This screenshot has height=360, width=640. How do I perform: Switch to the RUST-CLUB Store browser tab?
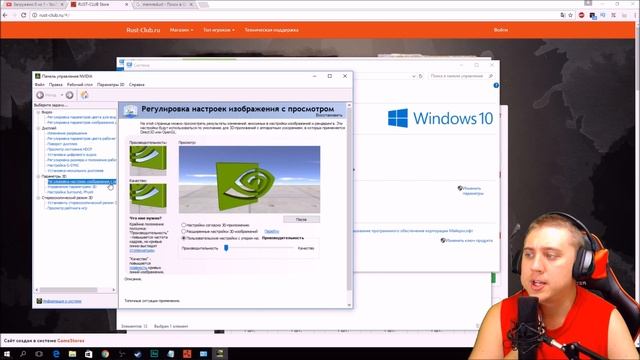[98, 4]
